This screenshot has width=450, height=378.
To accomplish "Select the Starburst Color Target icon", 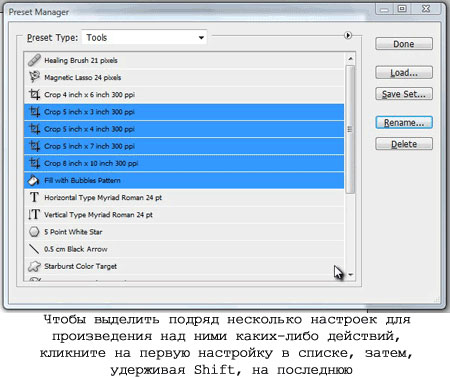I will [34, 266].
